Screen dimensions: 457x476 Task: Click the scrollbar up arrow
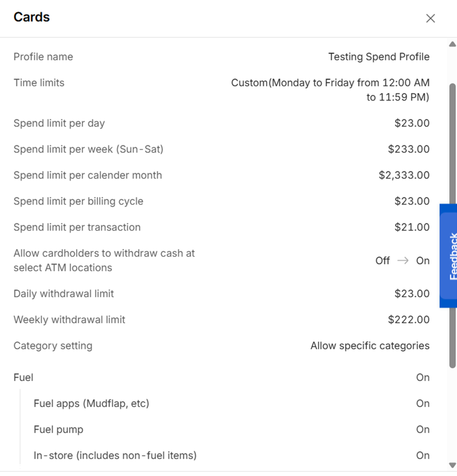(x=452, y=45)
